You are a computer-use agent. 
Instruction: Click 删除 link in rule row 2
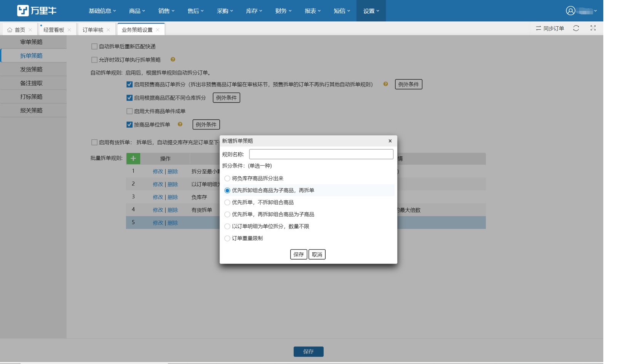click(173, 184)
